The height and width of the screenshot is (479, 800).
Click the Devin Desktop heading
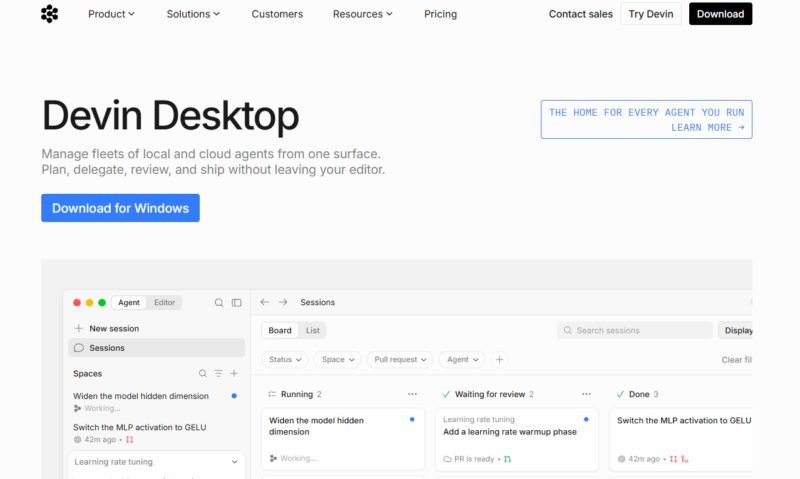(170, 116)
